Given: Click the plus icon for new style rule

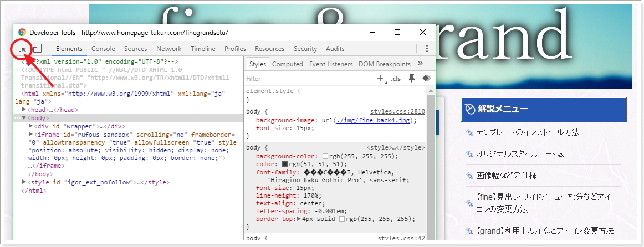Looking at the screenshot, I should pos(381,79).
